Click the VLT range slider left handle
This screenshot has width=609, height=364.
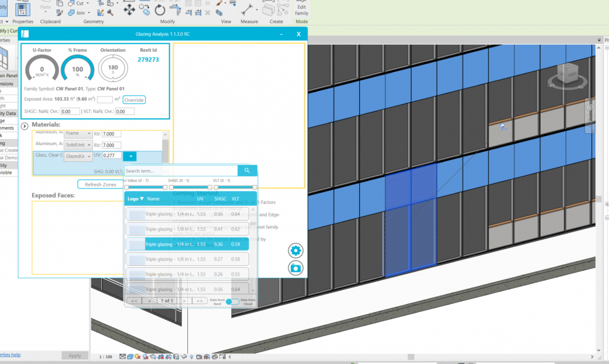pos(216,187)
